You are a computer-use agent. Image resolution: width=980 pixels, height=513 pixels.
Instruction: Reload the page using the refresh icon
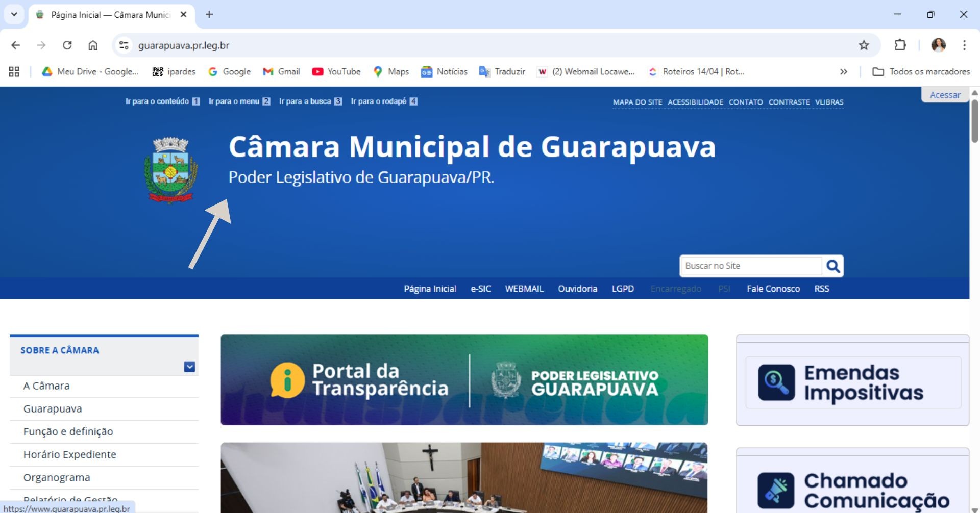[67, 45]
